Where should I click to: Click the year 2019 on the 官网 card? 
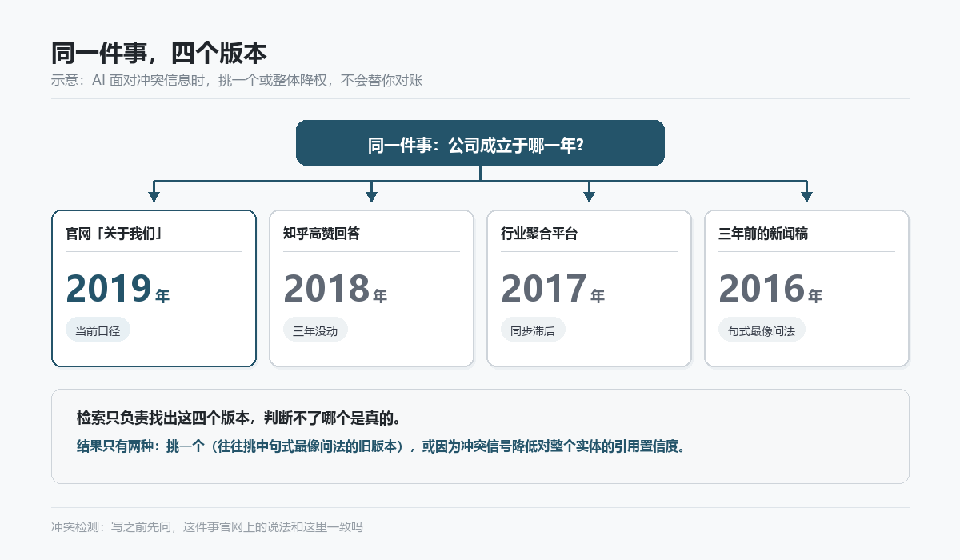point(109,288)
